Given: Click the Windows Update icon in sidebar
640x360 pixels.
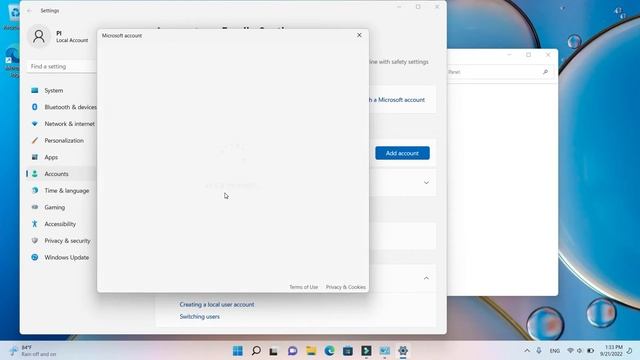Looking at the screenshot, I should [x=35, y=258].
